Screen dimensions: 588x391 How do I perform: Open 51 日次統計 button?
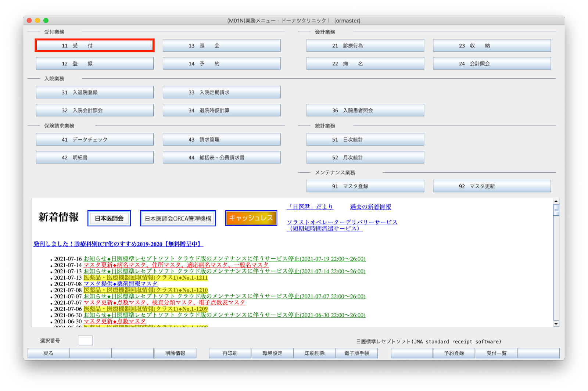(x=365, y=139)
